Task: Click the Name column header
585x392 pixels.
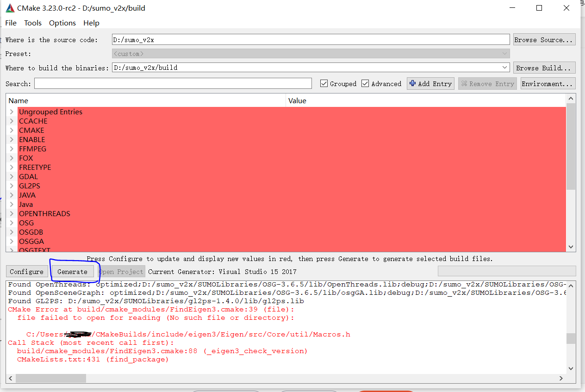Action: tap(146, 100)
